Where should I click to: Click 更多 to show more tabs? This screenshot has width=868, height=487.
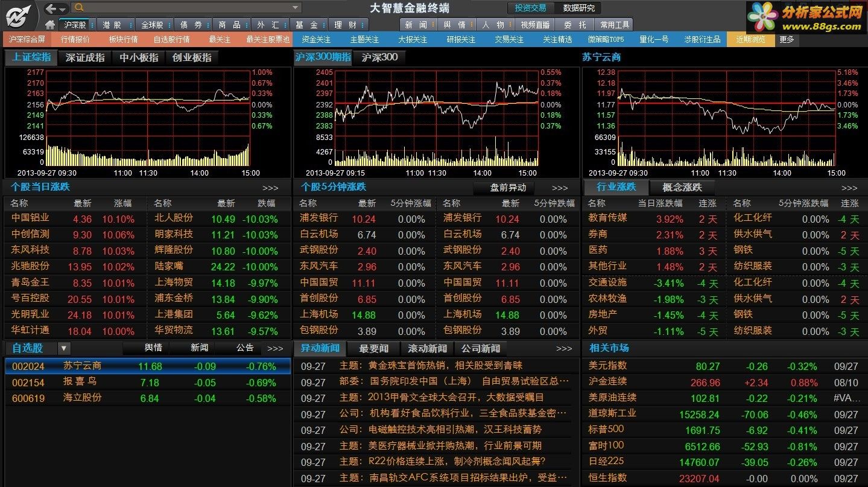click(787, 39)
